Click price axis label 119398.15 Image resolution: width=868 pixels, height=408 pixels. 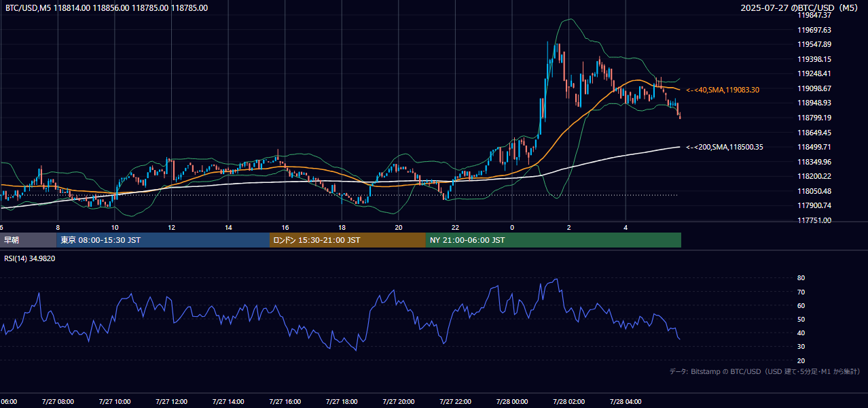coord(814,59)
